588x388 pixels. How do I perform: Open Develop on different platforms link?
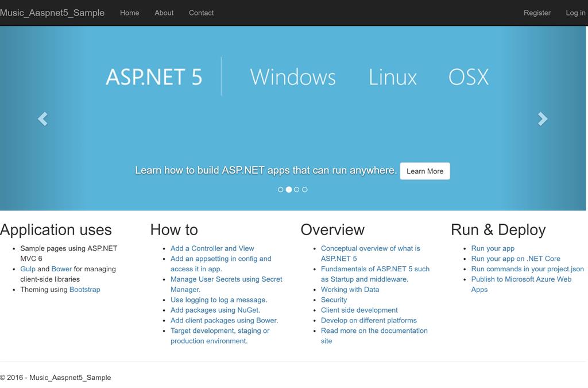point(369,320)
